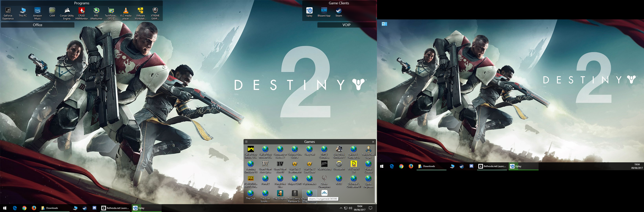Expand hidden system tray icons on left monitor
The height and width of the screenshot is (212, 644).
pos(341,208)
